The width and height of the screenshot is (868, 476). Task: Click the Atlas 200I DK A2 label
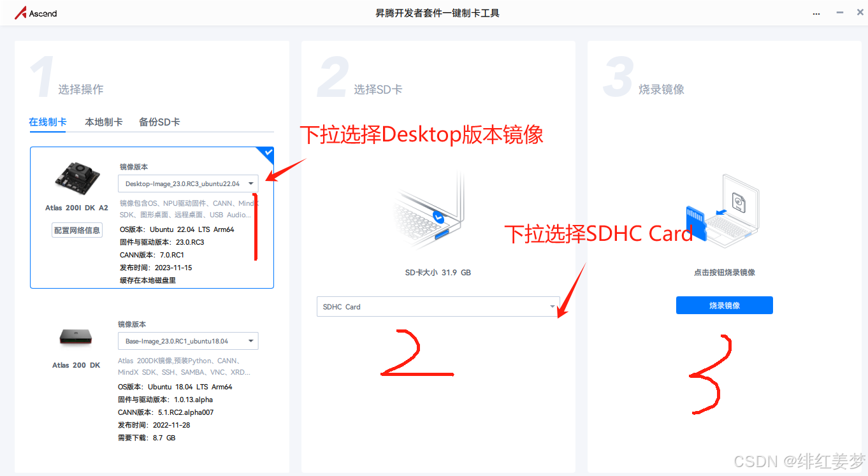pyautogui.click(x=76, y=208)
